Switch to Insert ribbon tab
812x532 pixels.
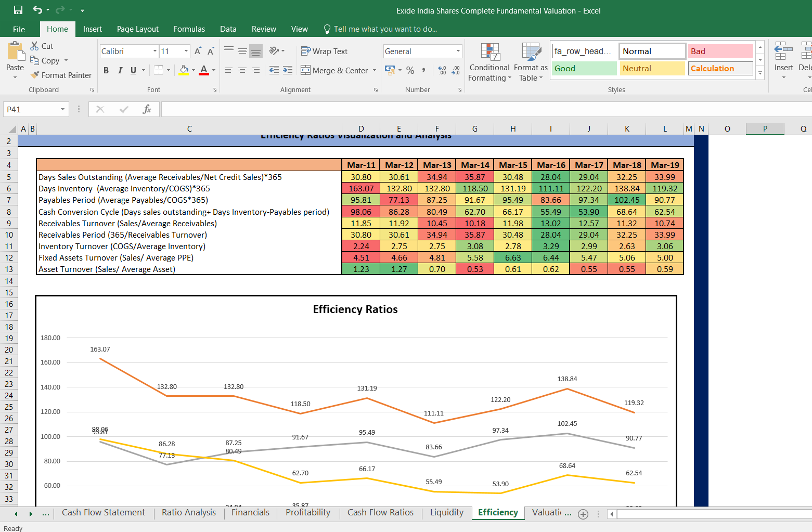pos(93,29)
